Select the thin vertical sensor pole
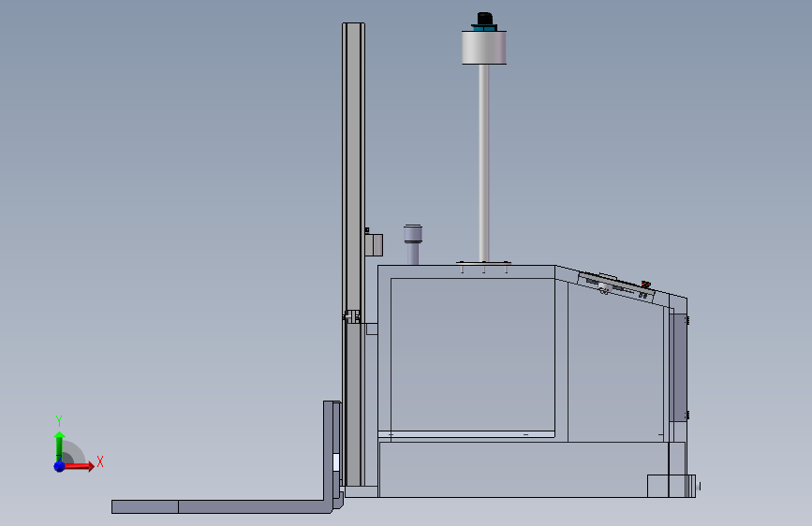 point(483,163)
